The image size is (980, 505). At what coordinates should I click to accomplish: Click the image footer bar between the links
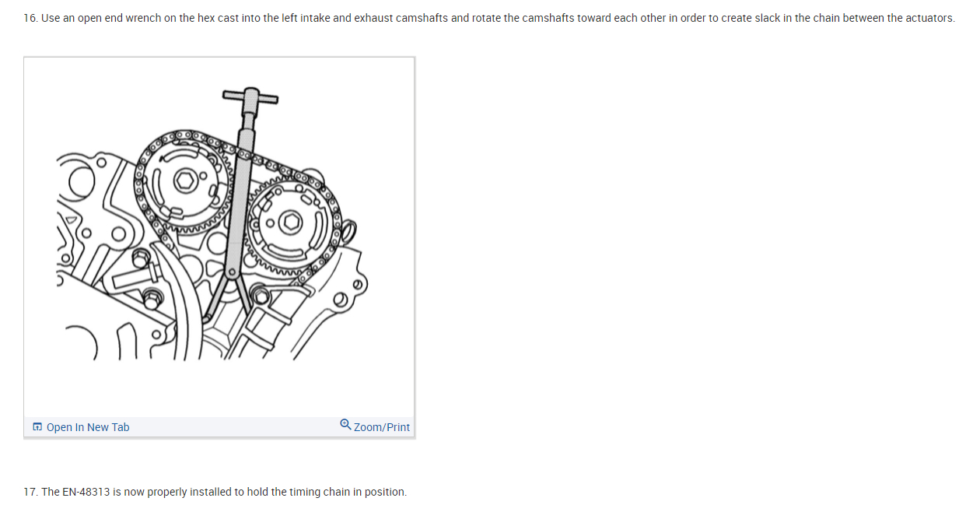point(234,427)
